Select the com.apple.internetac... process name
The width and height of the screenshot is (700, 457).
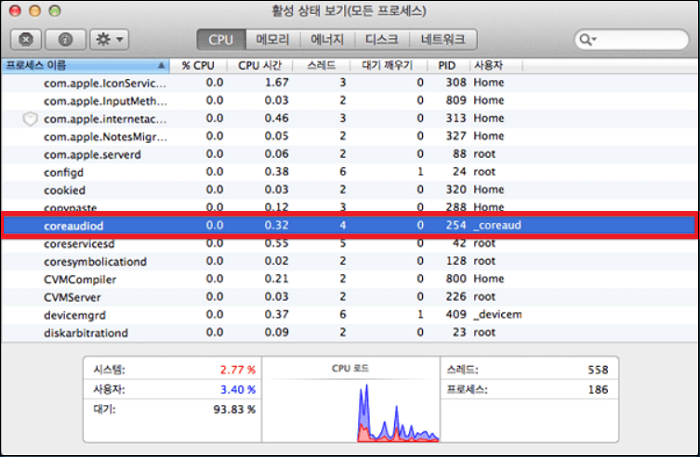[105, 119]
